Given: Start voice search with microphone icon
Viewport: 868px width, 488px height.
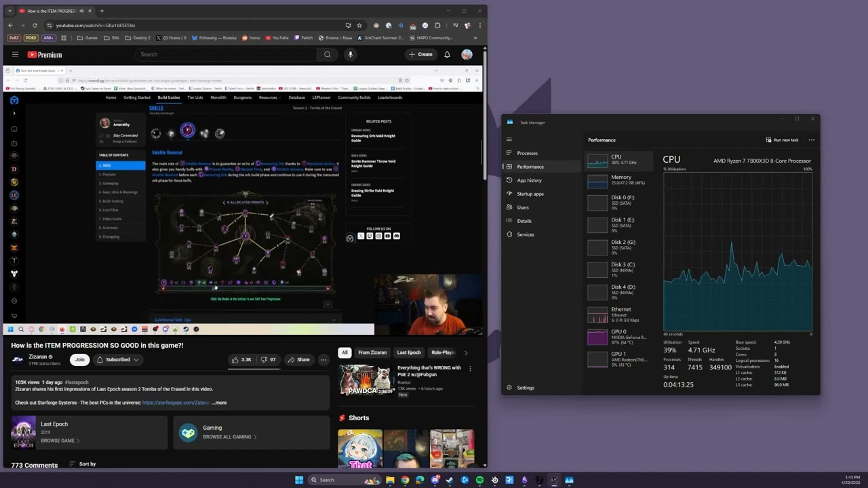Looking at the screenshot, I should [351, 54].
